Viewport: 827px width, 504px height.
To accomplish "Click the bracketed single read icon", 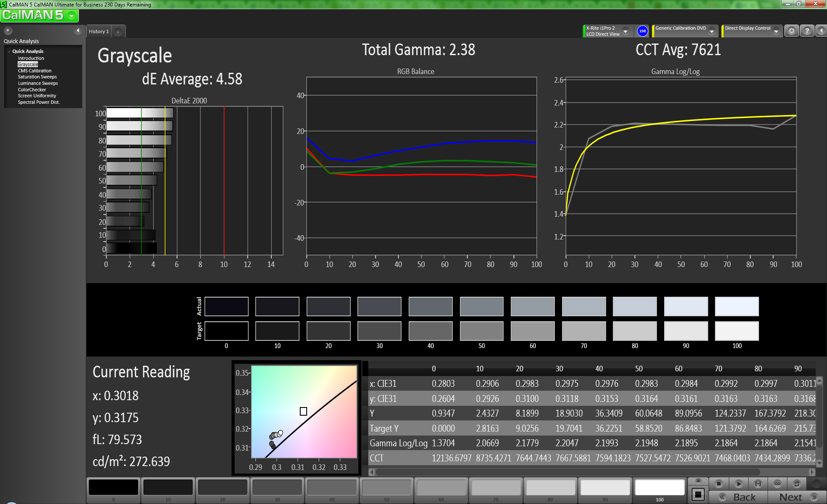I will (x=758, y=484).
